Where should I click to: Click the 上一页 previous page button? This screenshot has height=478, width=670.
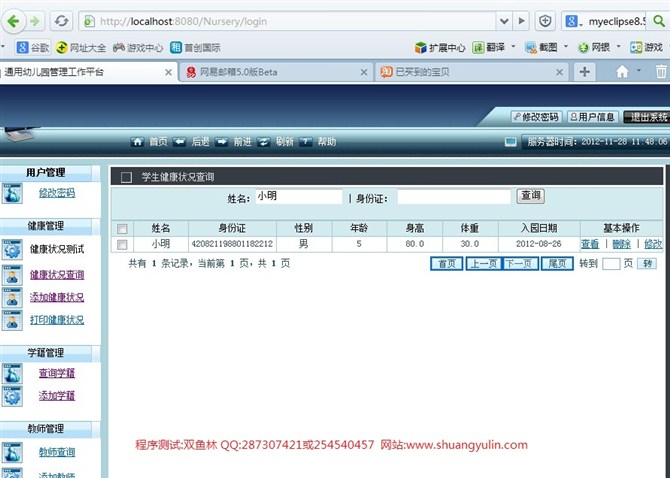pos(484,264)
